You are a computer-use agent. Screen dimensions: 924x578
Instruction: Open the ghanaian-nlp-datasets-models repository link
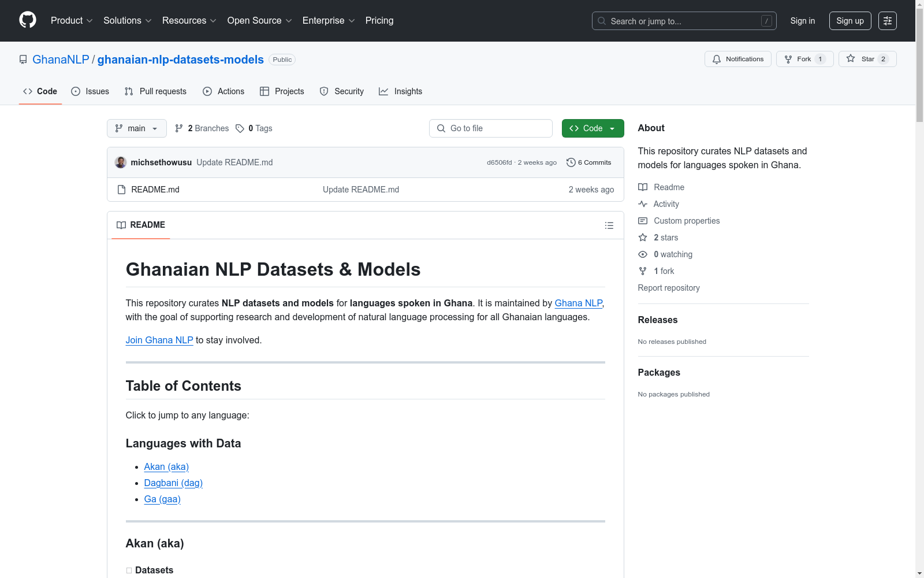coord(181,60)
